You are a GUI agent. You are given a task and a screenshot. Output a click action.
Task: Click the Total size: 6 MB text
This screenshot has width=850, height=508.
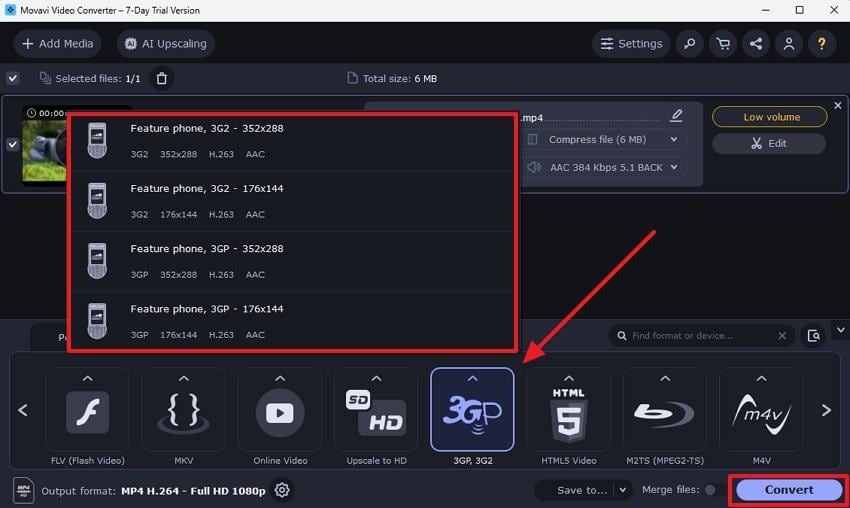pos(400,79)
